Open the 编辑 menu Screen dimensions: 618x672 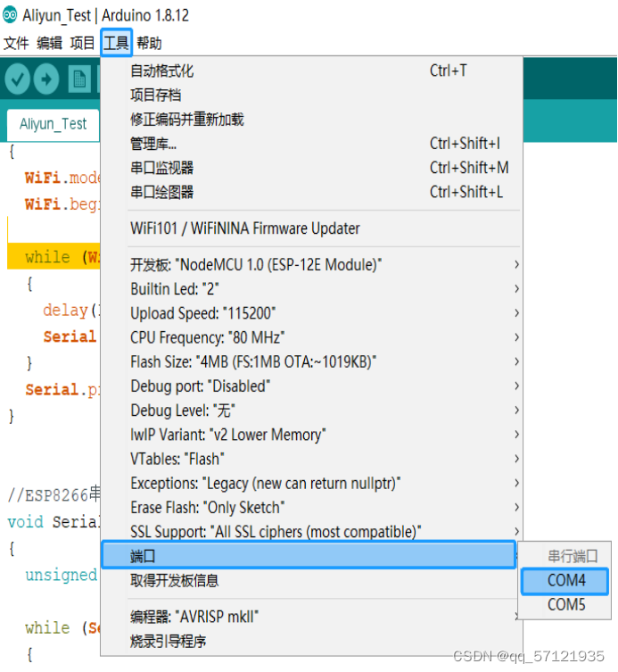click(x=49, y=43)
